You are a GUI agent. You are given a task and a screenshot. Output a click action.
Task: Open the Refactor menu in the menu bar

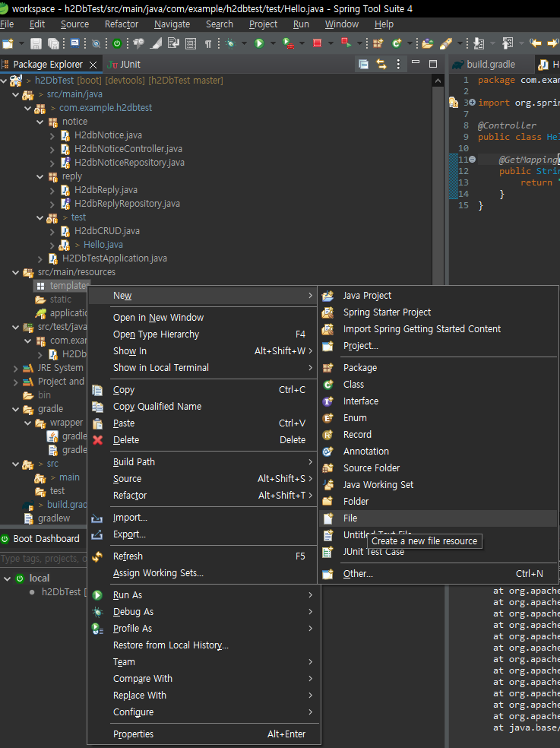(122, 24)
